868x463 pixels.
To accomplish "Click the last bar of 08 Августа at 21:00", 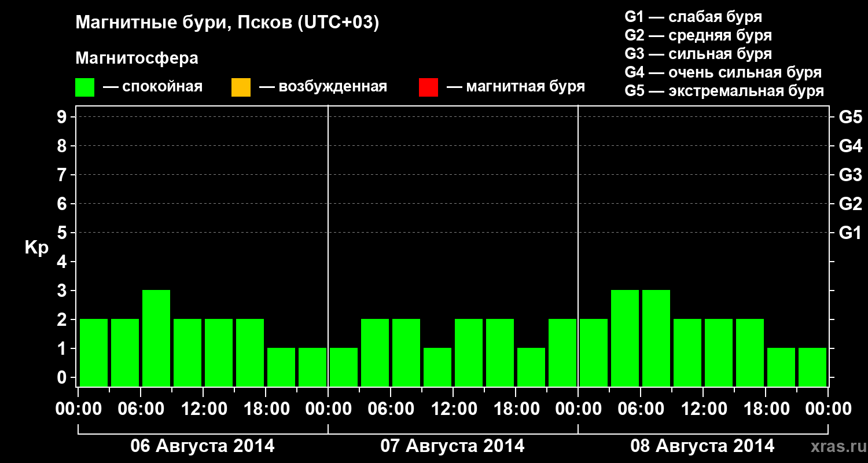I will coord(812,367).
